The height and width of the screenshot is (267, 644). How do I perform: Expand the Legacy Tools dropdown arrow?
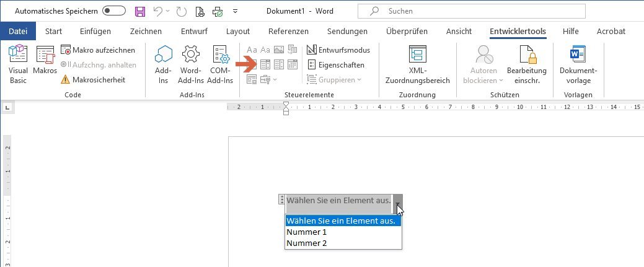click(x=275, y=80)
